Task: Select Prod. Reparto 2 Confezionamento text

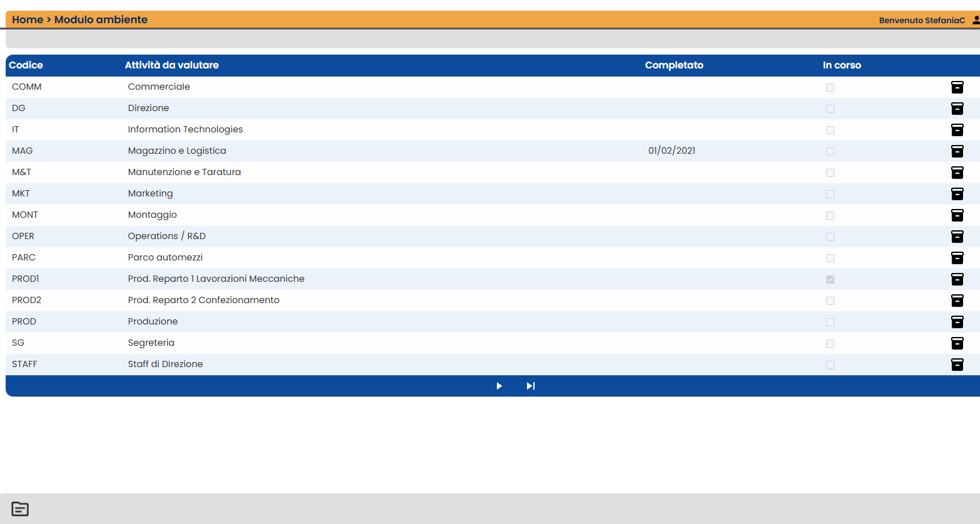Action: [204, 300]
